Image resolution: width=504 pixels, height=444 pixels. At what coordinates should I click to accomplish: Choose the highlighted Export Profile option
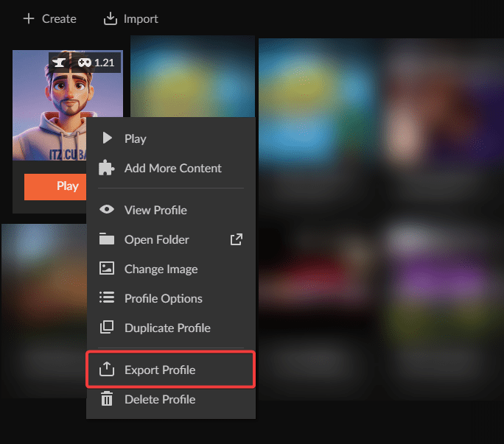pyautogui.click(x=160, y=370)
